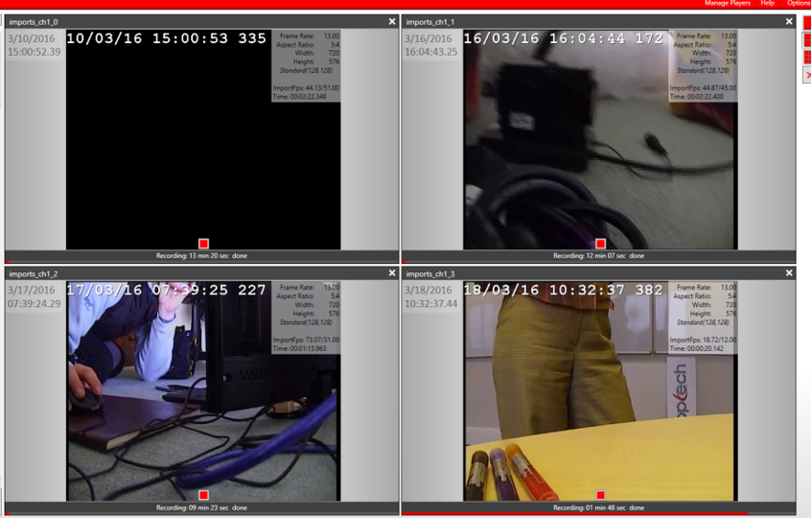Close the imports_ch1_2 player panel
This screenshot has width=812, height=518.
point(392,273)
